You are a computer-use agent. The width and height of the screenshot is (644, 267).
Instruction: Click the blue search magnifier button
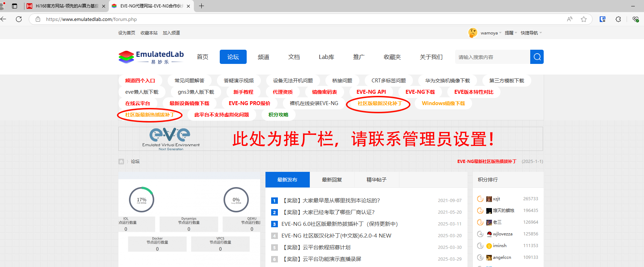point(537,57)
